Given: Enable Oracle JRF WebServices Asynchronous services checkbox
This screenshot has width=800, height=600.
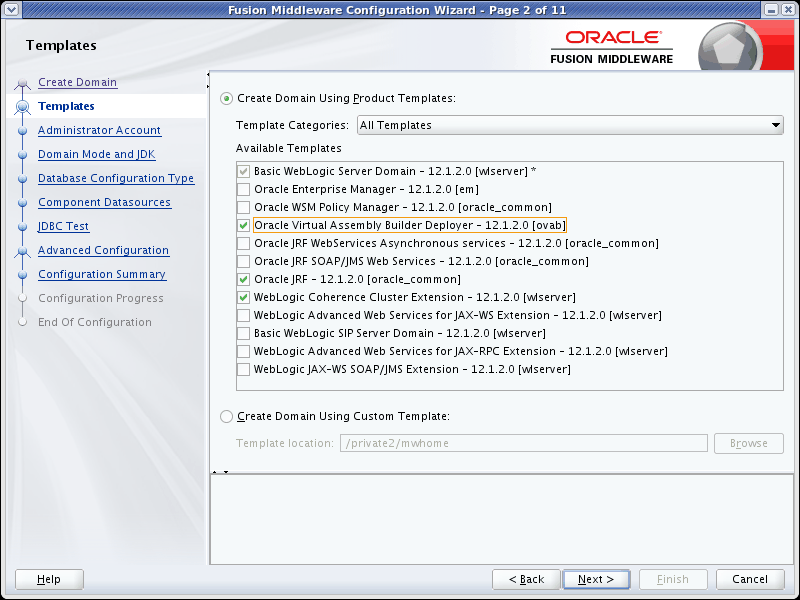Looking at the screenshot, I should click(243, 243).
